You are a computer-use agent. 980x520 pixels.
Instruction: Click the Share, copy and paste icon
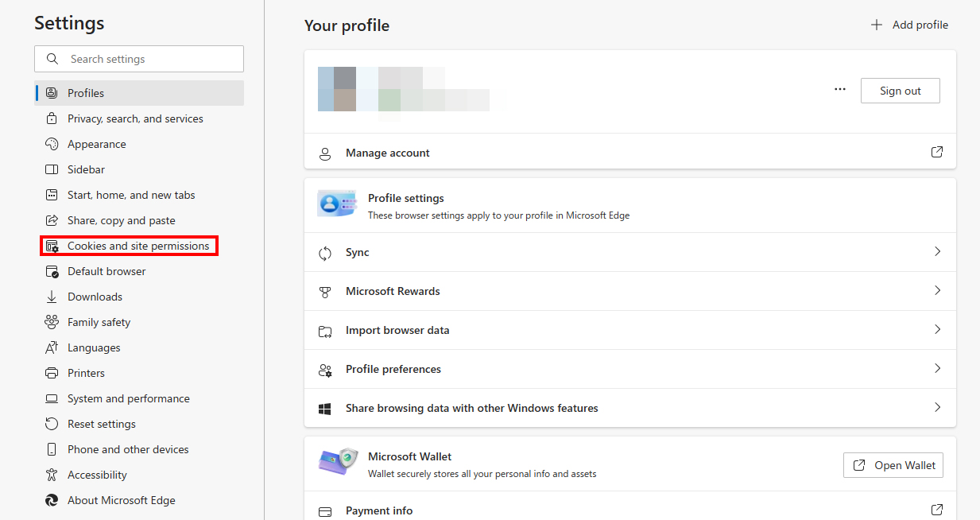pos(52,220)
